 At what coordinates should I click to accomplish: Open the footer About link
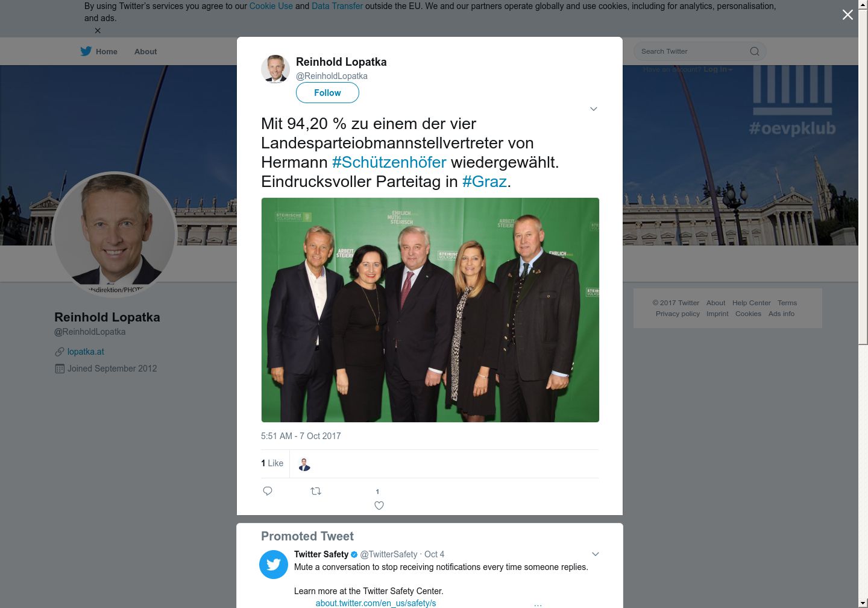(x=715, y=303)
